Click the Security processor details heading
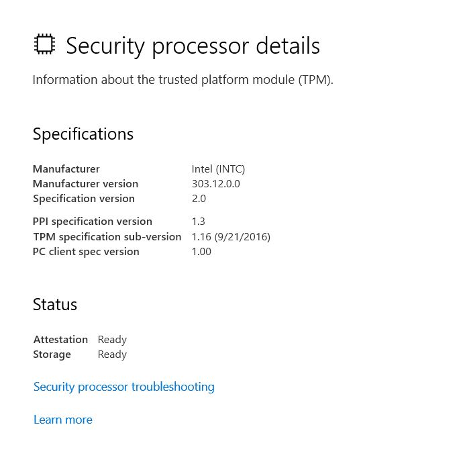Viewport: 463px width, 476px height. click(x=193, y=46)
